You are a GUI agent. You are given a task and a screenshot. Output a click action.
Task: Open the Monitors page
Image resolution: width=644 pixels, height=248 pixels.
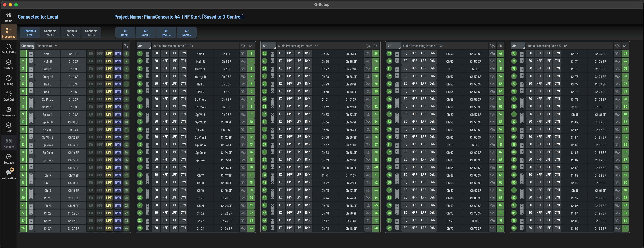pos(9,143)
